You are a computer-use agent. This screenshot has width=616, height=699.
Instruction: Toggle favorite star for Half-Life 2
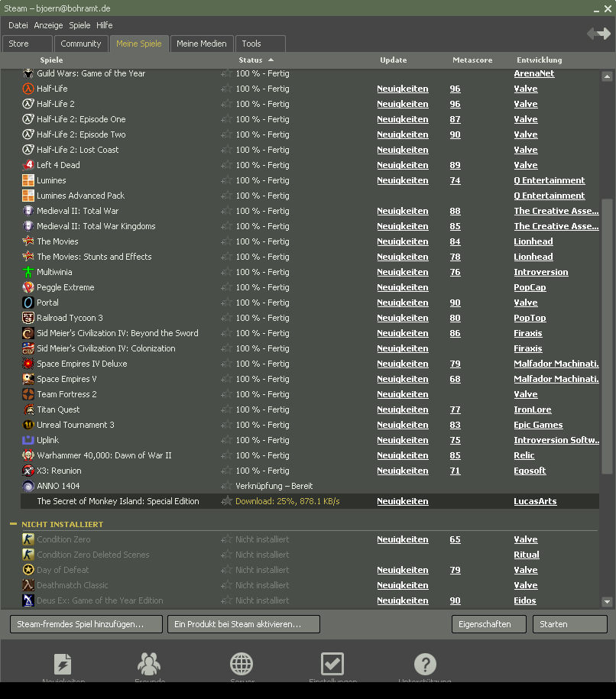(x=227, y=104)
